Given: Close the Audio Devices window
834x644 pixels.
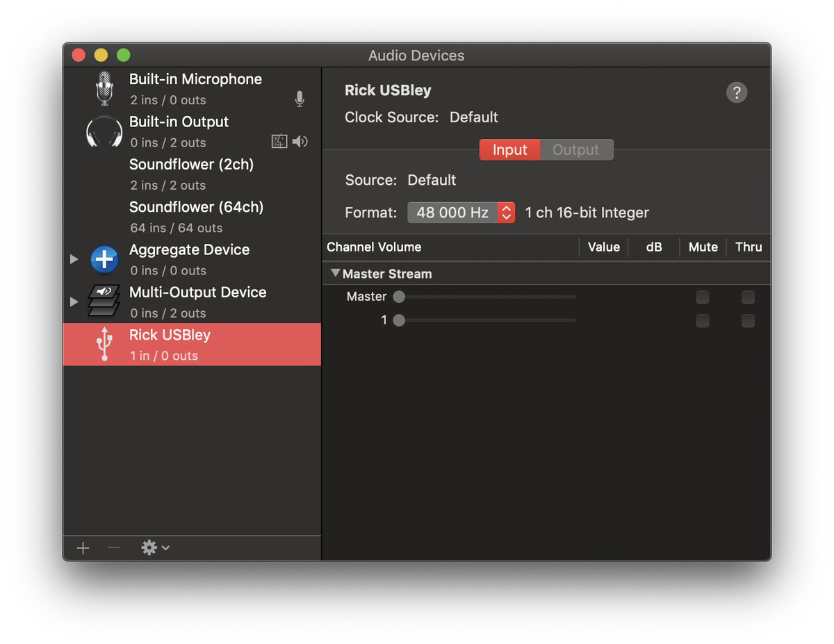Looking at the screenshot, I should tap(79, 55).
